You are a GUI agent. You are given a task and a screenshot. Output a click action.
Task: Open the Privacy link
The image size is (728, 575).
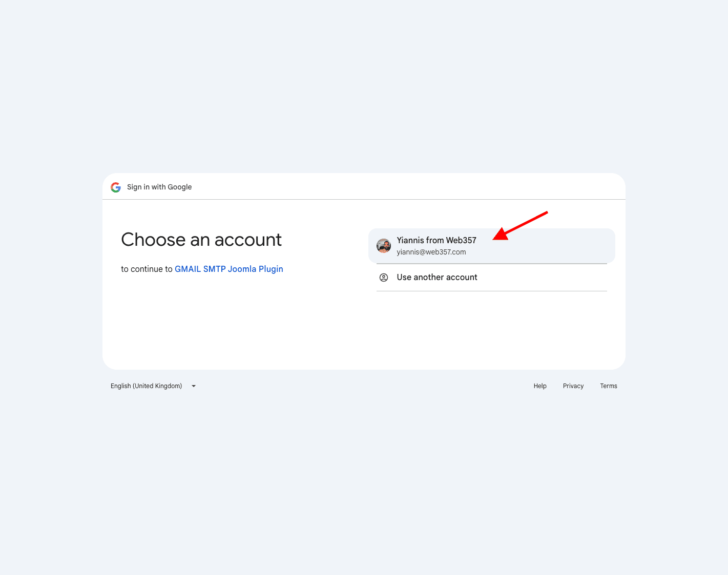[573, 386]
